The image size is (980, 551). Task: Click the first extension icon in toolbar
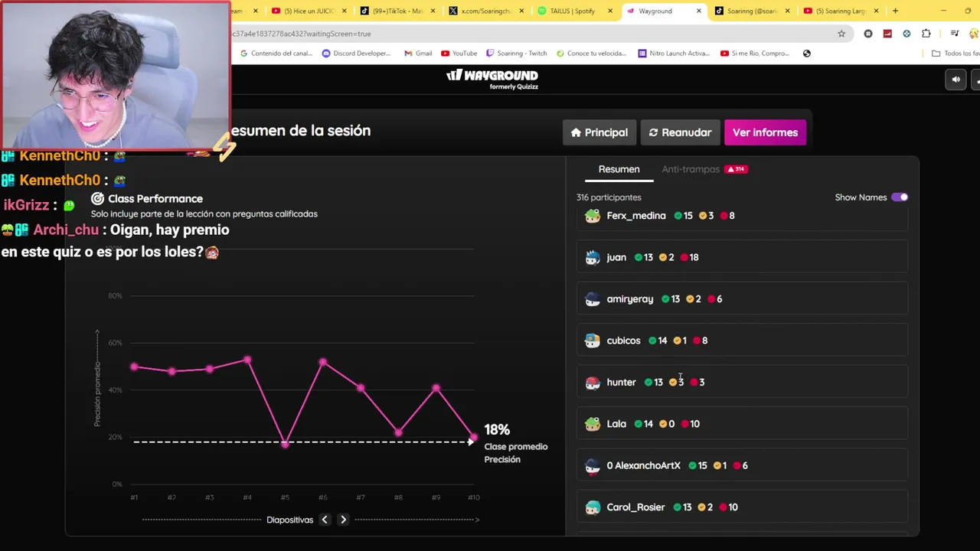868,34
